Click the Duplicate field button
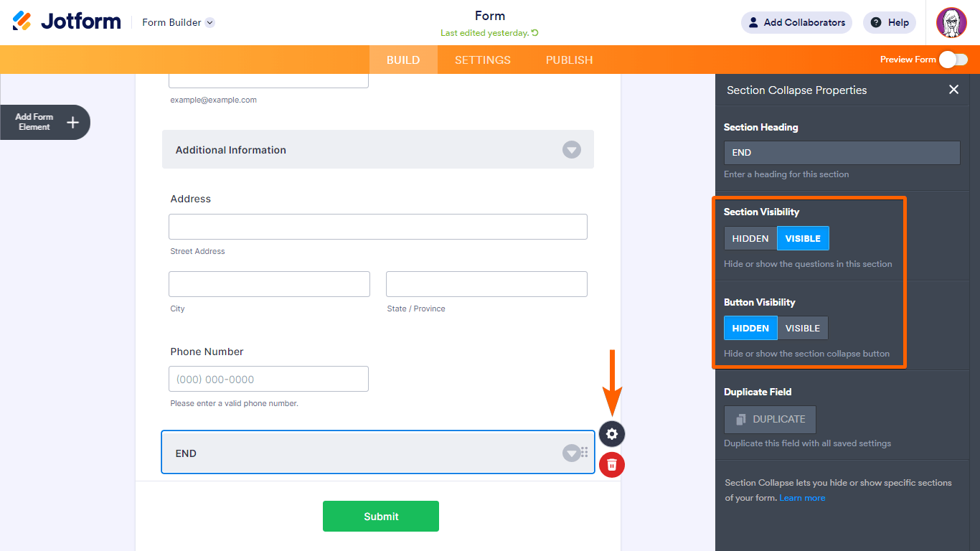Image resolution: width=980 pixels, height=551 pixels. [770, 419]
